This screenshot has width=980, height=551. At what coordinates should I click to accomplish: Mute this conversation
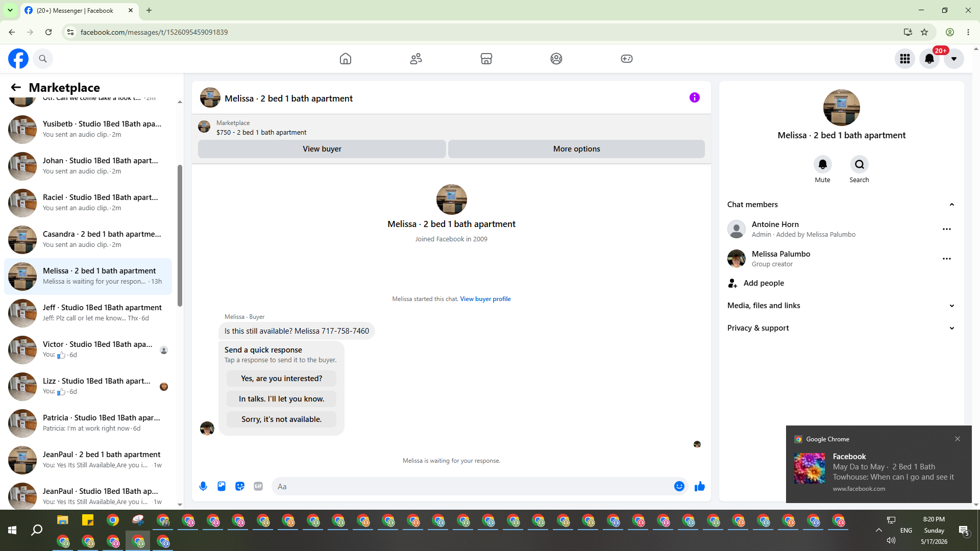[823, 164]
